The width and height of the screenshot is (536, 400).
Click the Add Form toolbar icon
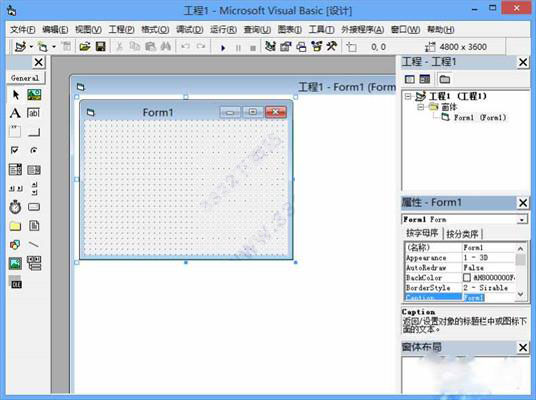(x=43, y=46)
